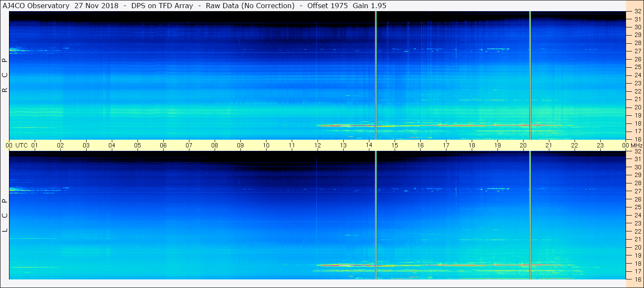644x288 pixels.
Task: Click the RCP channel label
Action: 5,75
